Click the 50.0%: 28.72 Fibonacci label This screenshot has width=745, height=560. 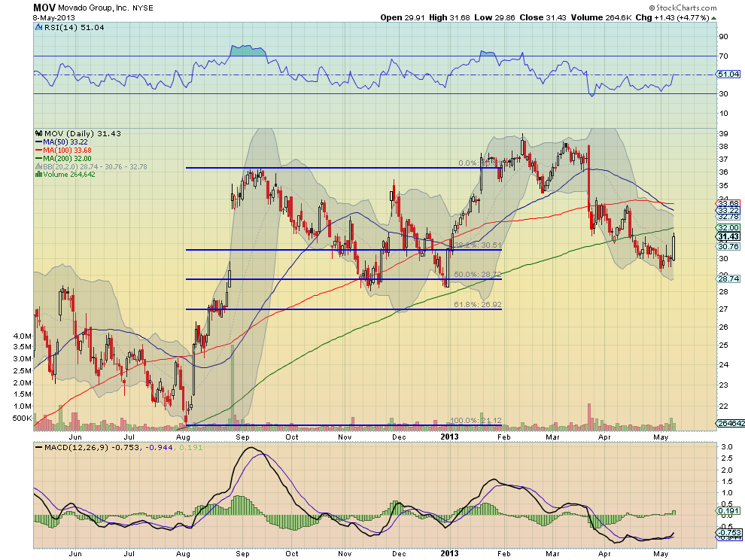pos(478,274)
